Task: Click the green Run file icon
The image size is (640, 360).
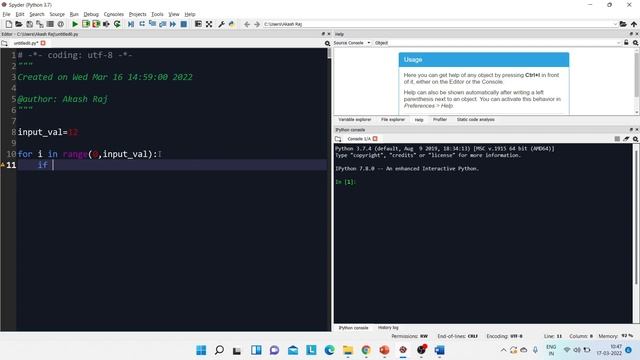Action: 75,24
